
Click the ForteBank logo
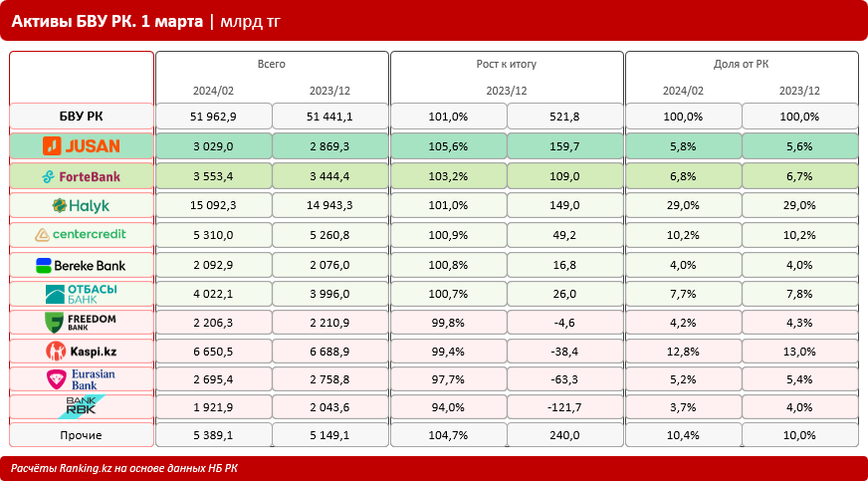(82, 176)
